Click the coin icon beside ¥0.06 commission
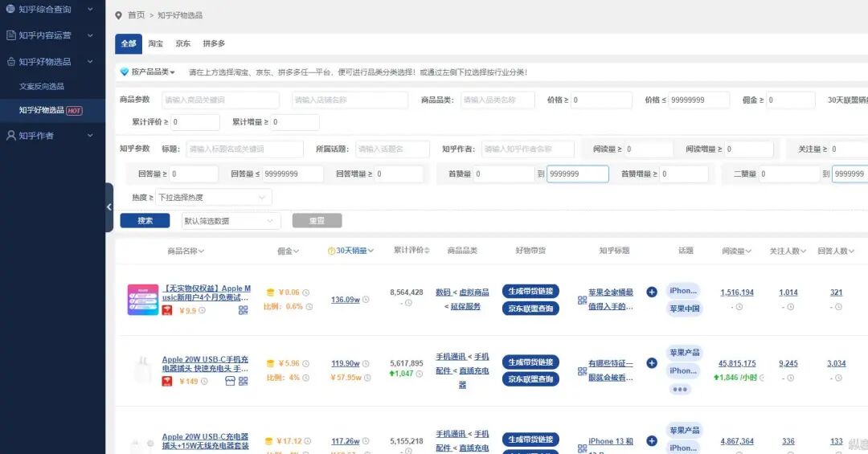868x454 pixels. coord(270,292)
